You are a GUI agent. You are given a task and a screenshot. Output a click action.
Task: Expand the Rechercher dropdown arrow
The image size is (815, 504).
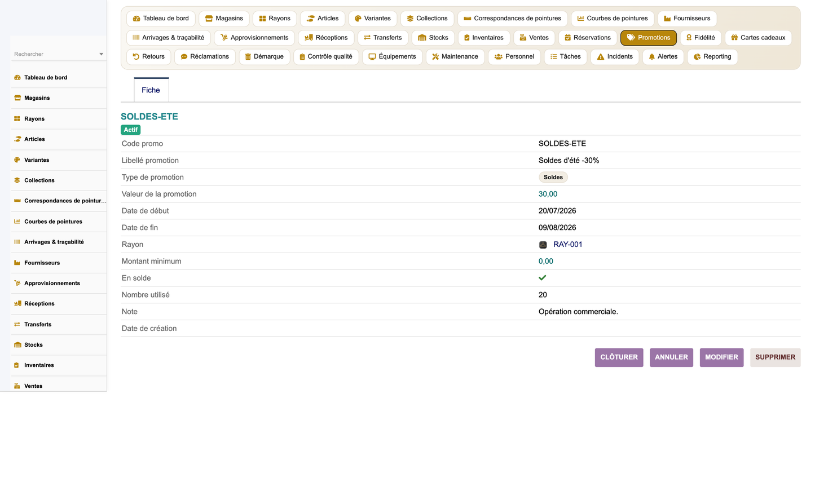coord(102,54)
